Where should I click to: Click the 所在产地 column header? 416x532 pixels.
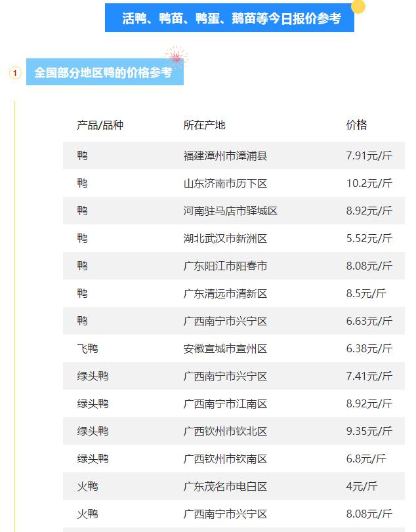coord(204,125)
